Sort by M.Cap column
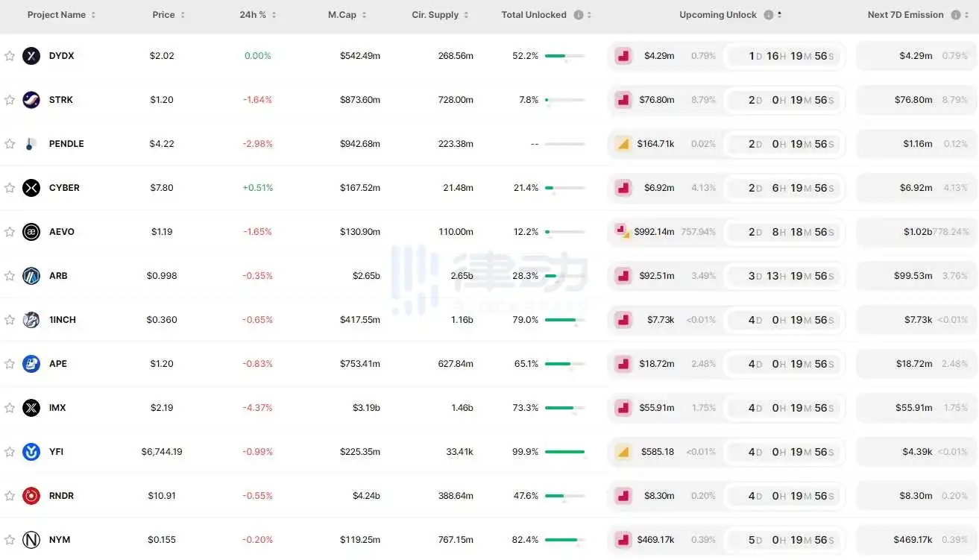The height and width of the screenshot is (560, 979). click(347, 15)
